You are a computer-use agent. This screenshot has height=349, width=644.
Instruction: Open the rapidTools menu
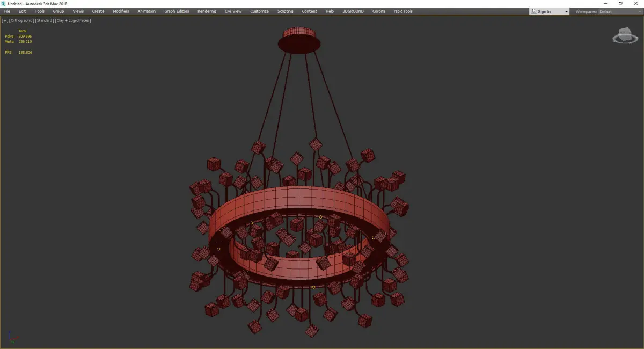[x=404, y=11]
